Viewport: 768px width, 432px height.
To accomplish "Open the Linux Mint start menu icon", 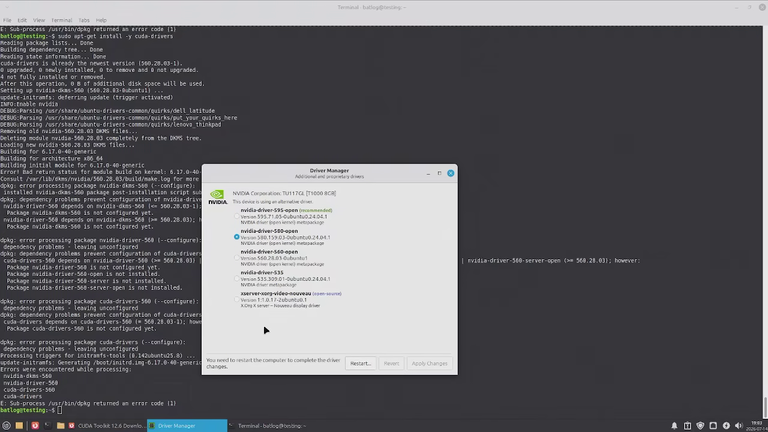I will click(x=6, y=426).
